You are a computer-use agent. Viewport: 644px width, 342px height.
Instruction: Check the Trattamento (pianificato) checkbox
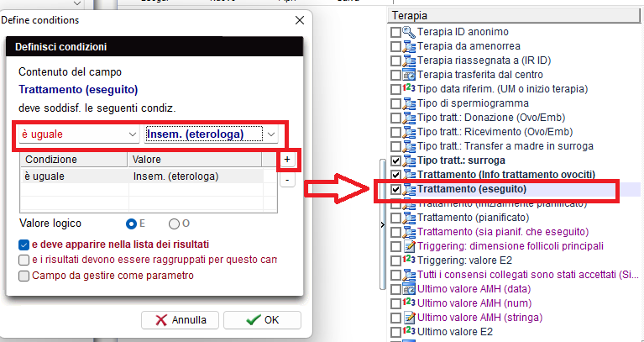395,218
